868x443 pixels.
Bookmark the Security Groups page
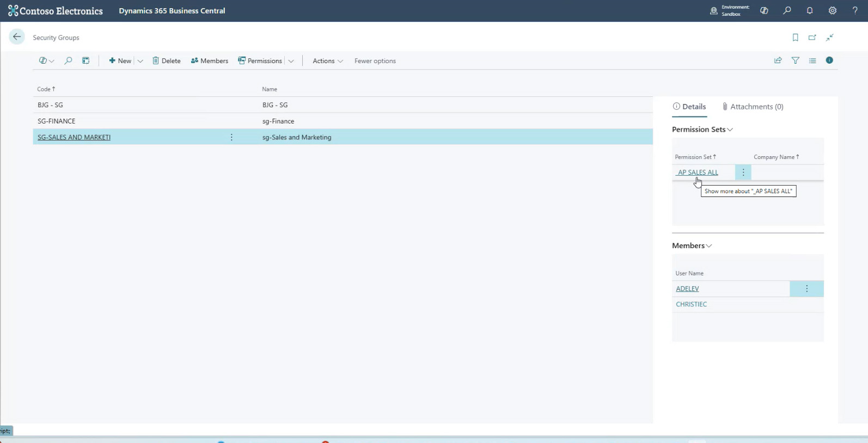pyautogui.click(x=796, y=38)
